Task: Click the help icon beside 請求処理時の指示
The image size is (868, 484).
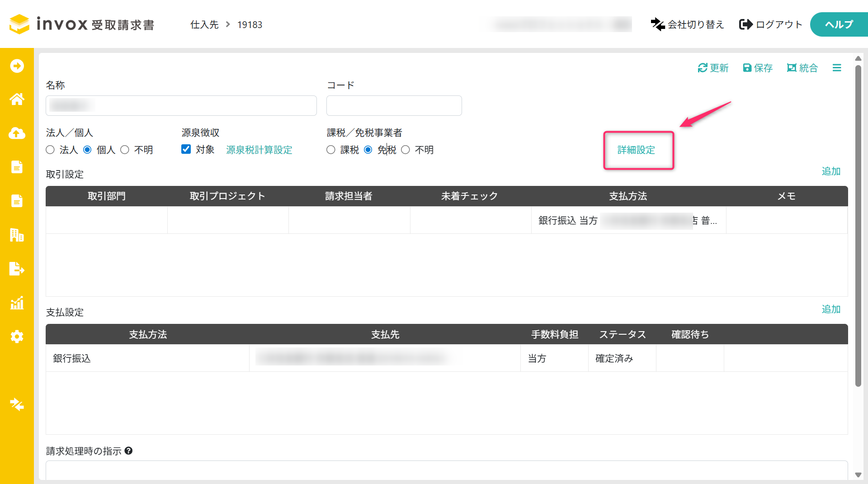Action: click(x=128, y=451)
